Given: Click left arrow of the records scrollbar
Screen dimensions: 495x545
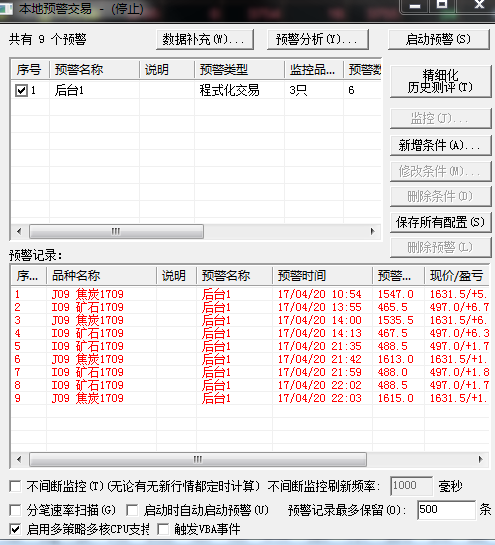Looking at the screenshot, I should pos(19,459).
